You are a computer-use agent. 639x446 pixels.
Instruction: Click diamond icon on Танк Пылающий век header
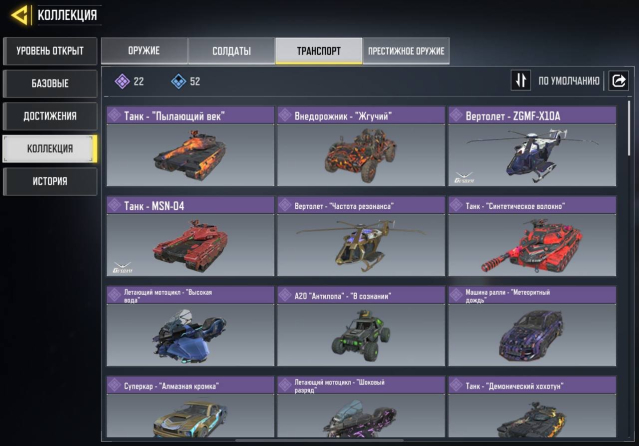coord(114,115)
